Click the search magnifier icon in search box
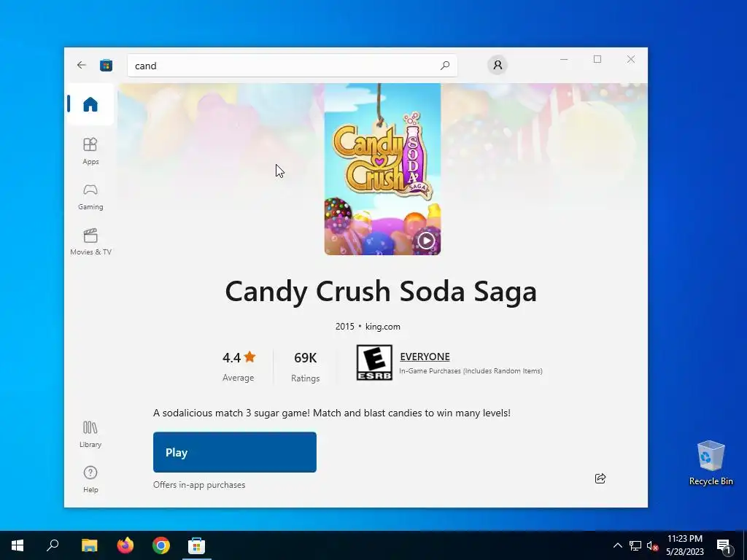The height and width of the screenshot is (560, 747). click(x=445, y=65)
